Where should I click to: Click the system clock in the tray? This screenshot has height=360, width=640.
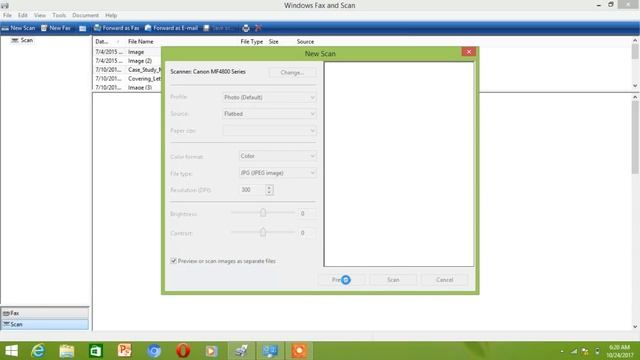click(620, 351)
